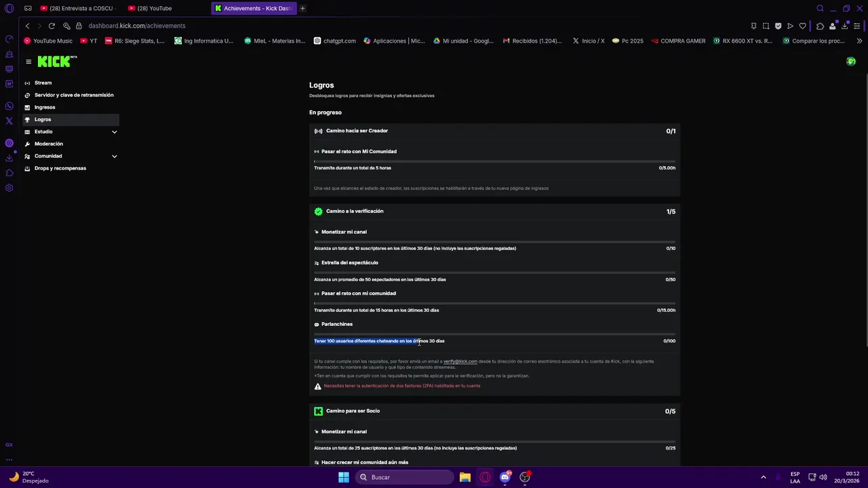Click the Camino hacia ser Creador heading

357,131
